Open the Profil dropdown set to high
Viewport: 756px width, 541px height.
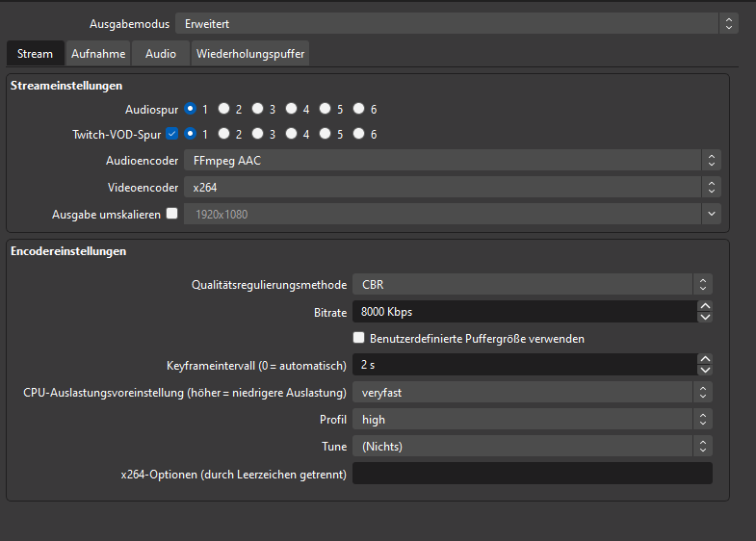coord(533,419)
